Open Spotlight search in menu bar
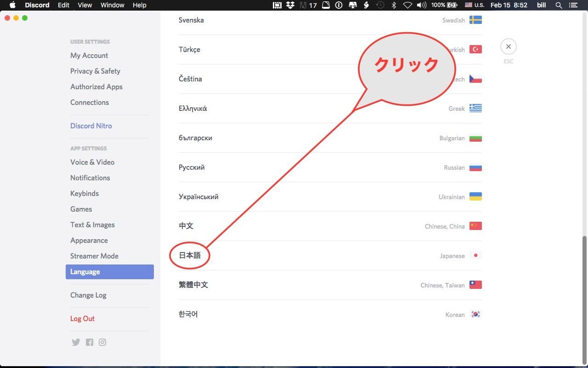 [559, 5]
